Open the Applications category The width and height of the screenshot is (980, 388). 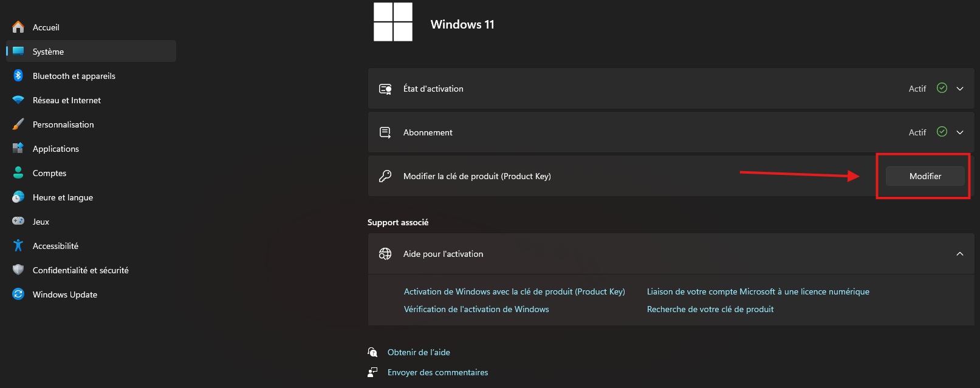tap(91, 149)
